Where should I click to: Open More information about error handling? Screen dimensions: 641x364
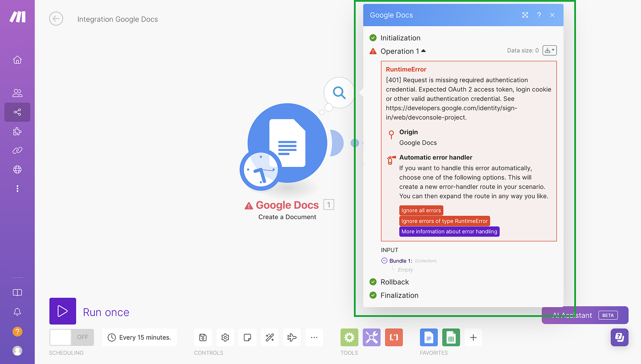click(x=449, y=231)
